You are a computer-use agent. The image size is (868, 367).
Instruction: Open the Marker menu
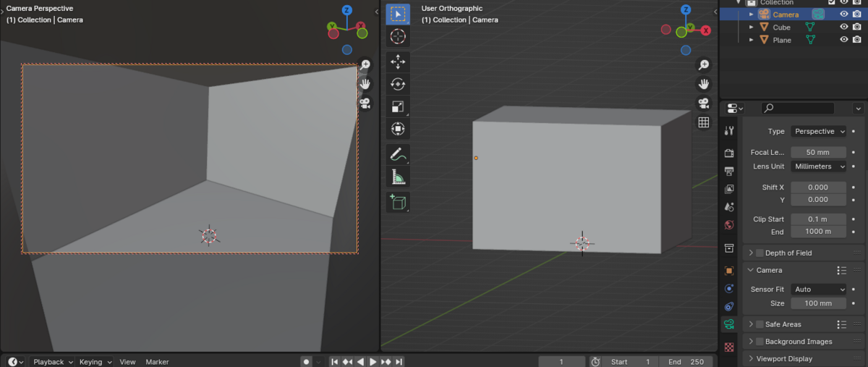[157, 361]
